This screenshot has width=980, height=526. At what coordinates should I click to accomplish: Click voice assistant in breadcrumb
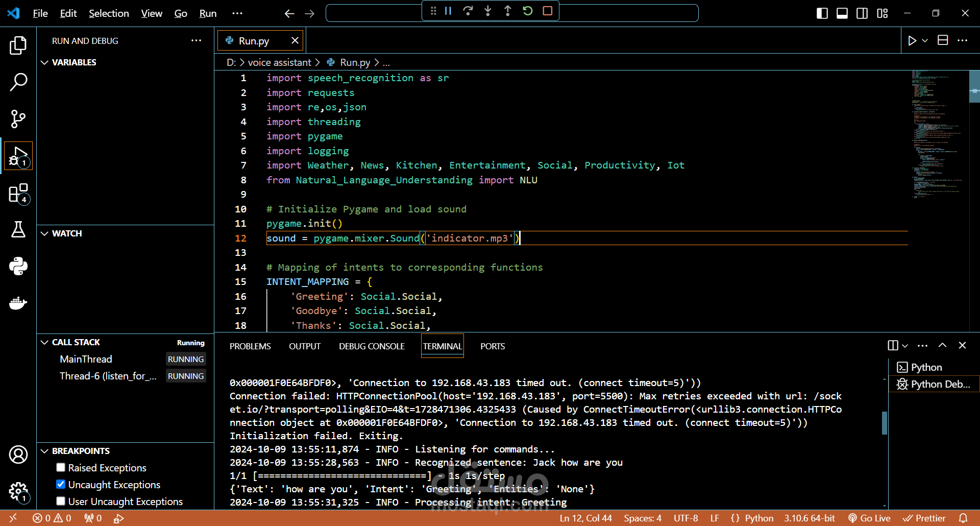tap(279, 62)
